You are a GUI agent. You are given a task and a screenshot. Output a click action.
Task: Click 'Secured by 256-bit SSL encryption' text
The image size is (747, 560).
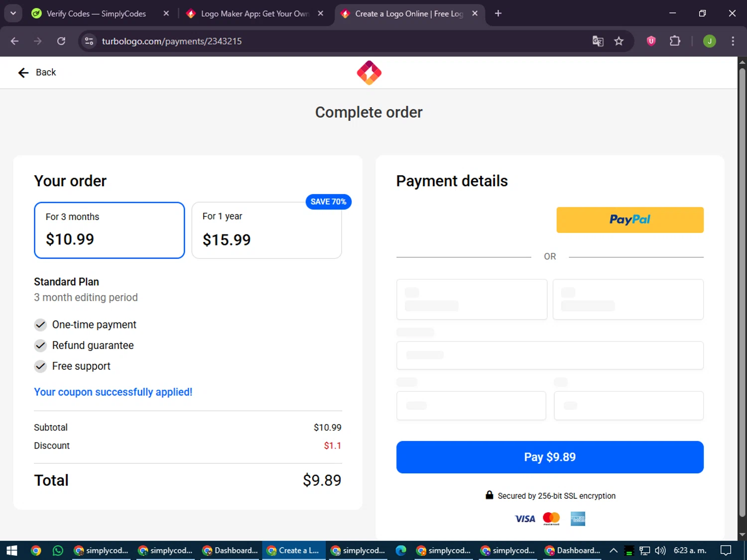[x=556, y=496]
